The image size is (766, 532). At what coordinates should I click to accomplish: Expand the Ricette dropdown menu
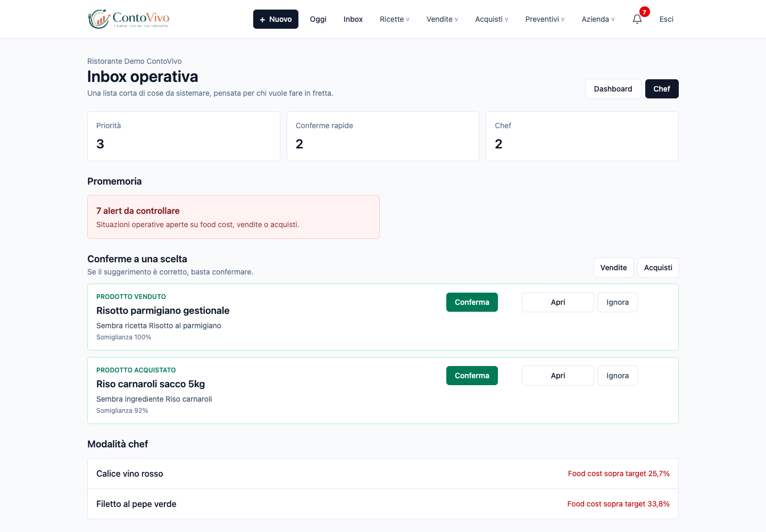395,19
